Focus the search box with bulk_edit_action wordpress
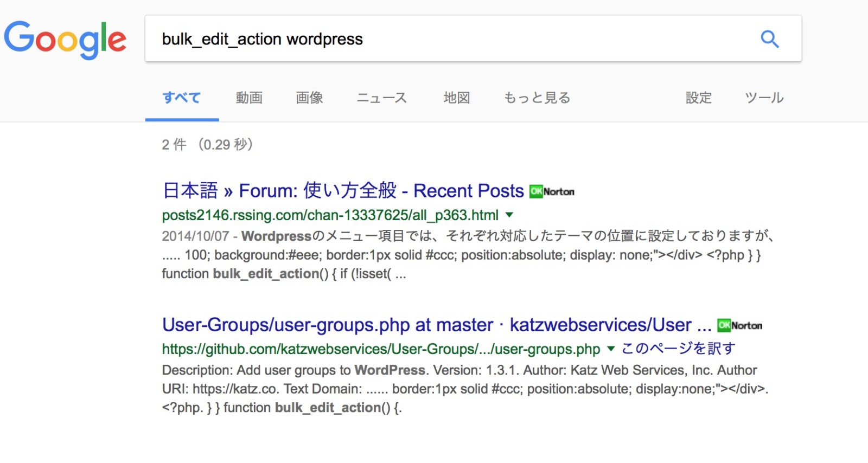Viewport: 868px width, 463px height. (473, 38)
